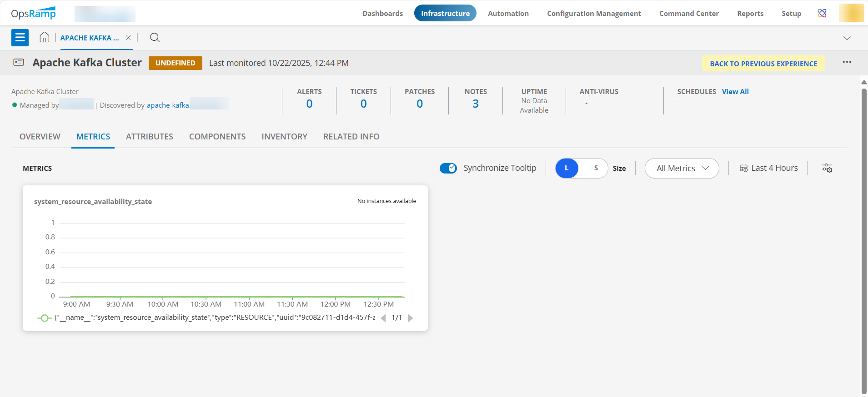Go to previous legend page arrow

[383, 318]
